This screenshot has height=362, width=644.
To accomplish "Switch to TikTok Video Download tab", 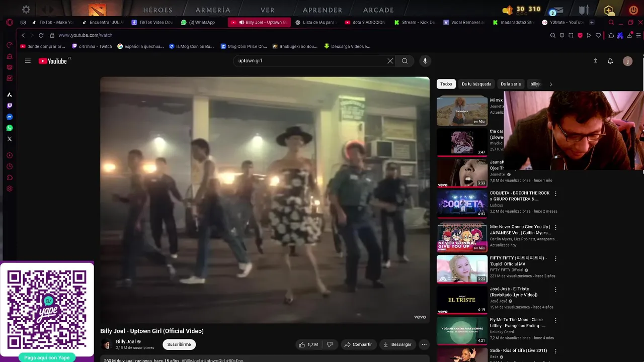I will point(152,22).
